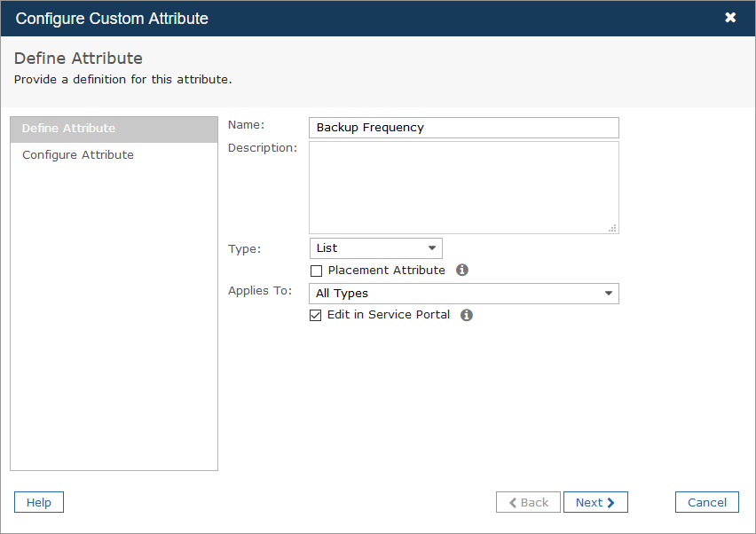Screen dimensions: 756x534
Task: Select the Define Attribute step
Action: [114, 130]
